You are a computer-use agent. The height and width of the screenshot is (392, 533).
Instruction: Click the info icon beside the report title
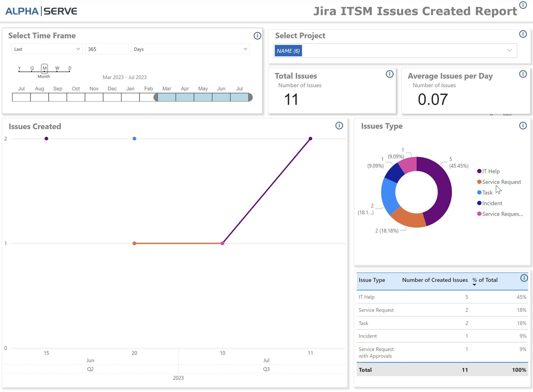pos(523,5)
